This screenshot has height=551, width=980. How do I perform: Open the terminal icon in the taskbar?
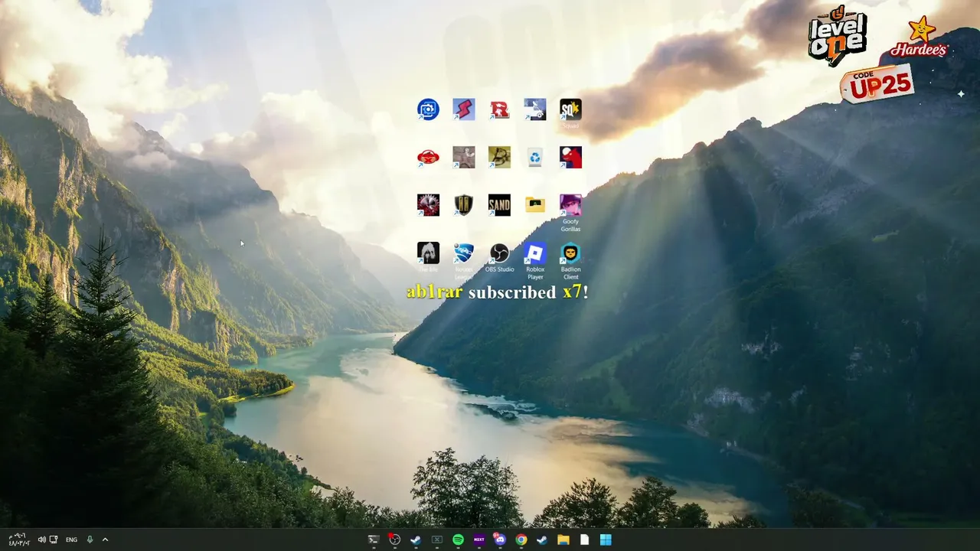click(374, 540)
